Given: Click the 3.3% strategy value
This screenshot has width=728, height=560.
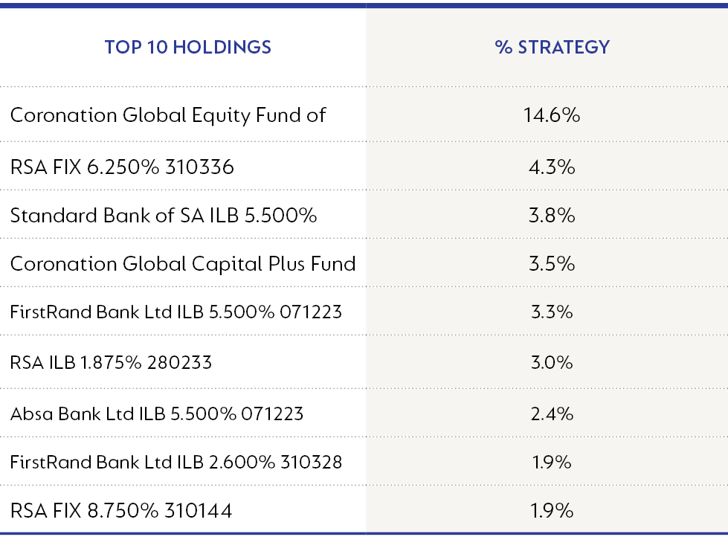Looking at the screenshot, I should click(552, 312).
